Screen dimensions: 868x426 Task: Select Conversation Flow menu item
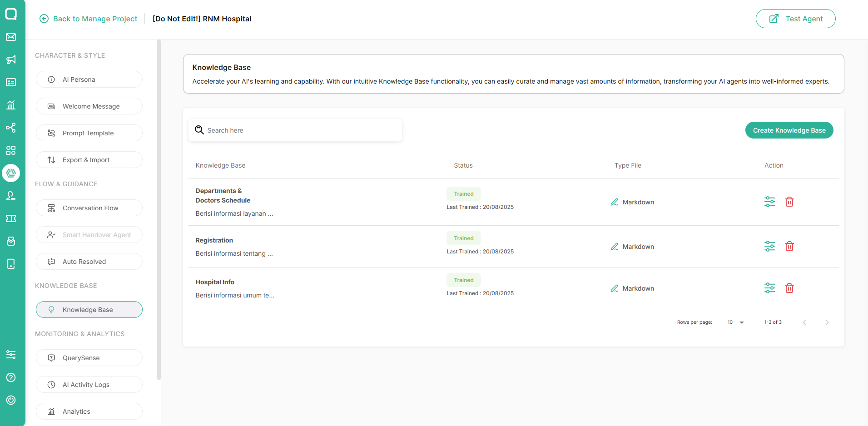click(89, 208)
